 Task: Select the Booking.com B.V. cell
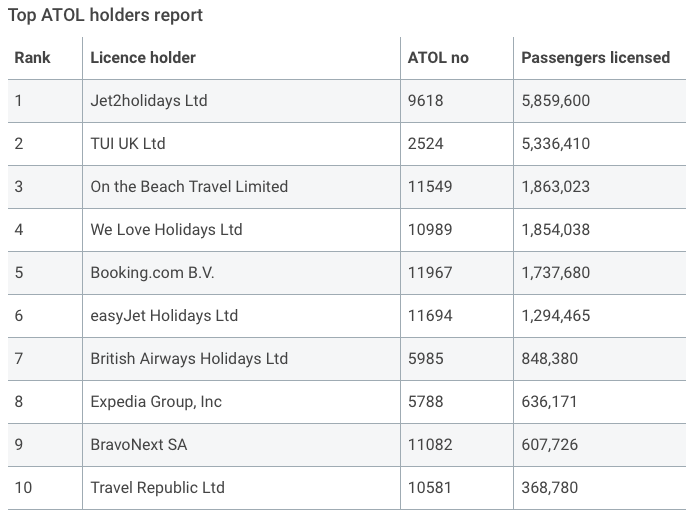152,273
